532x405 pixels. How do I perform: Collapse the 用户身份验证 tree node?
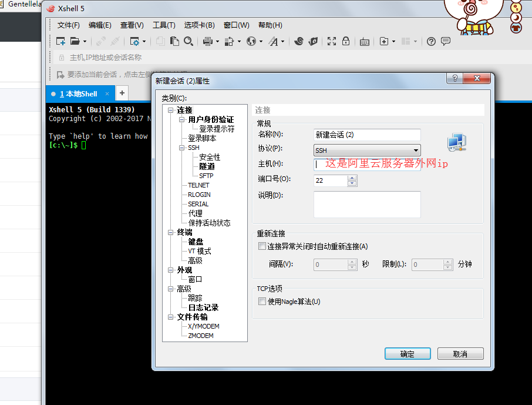[x=182, y=119]
